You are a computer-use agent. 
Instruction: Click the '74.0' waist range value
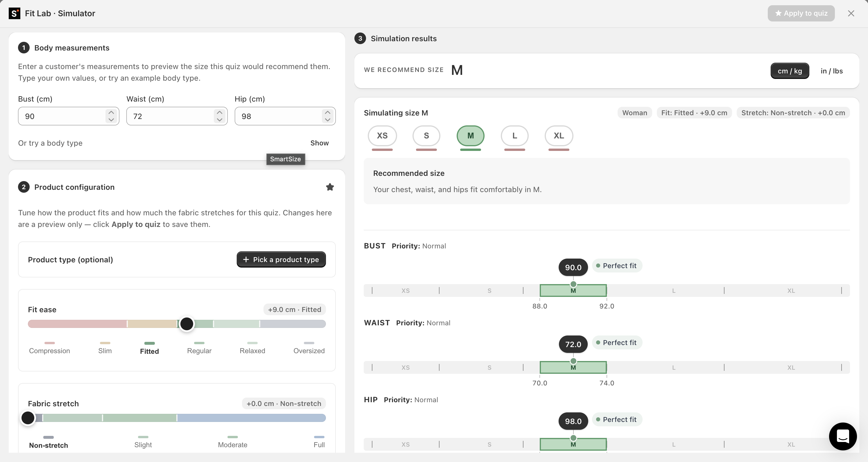pyautogui.click(x=607, y=383)
